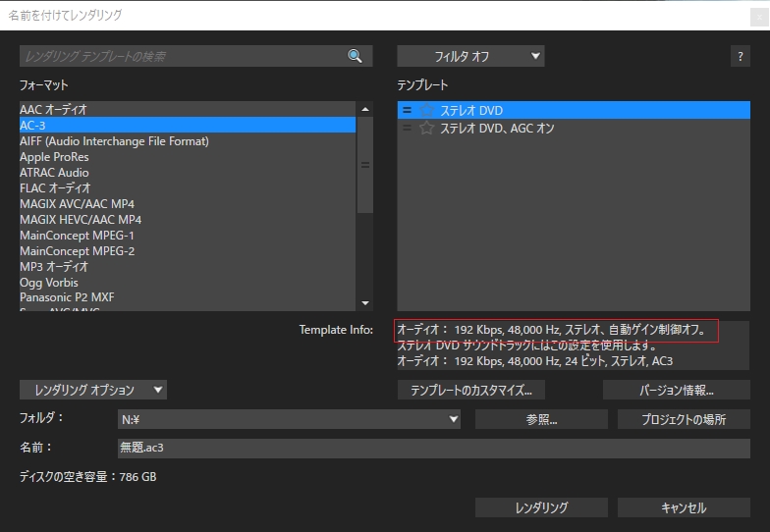Click the プロジェクトの場所 button
770x532 pixels.
click(x=684, y=419)
